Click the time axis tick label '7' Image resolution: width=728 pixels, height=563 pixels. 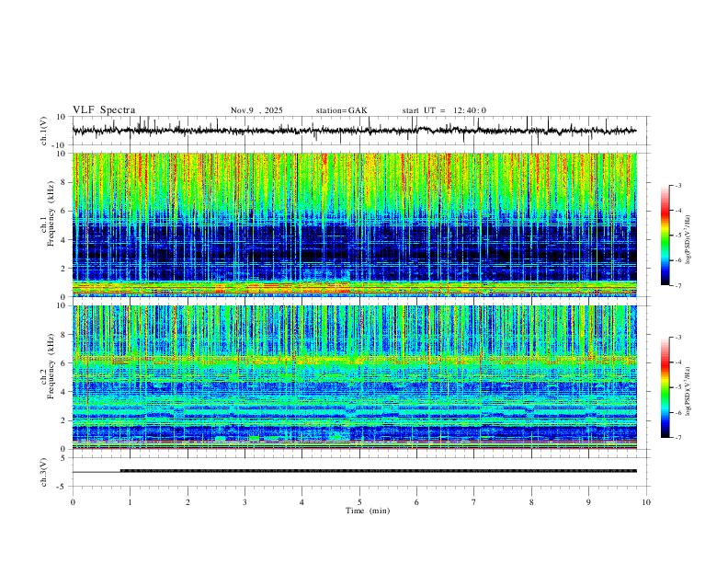point(474,502)
